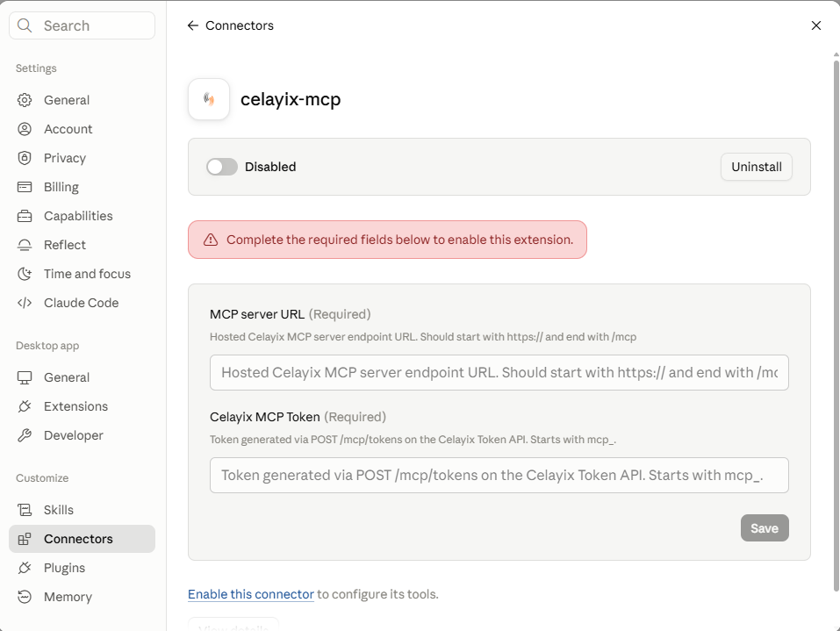
Task: Click the Plugins plug icon
Action: (x=25, y=568)
